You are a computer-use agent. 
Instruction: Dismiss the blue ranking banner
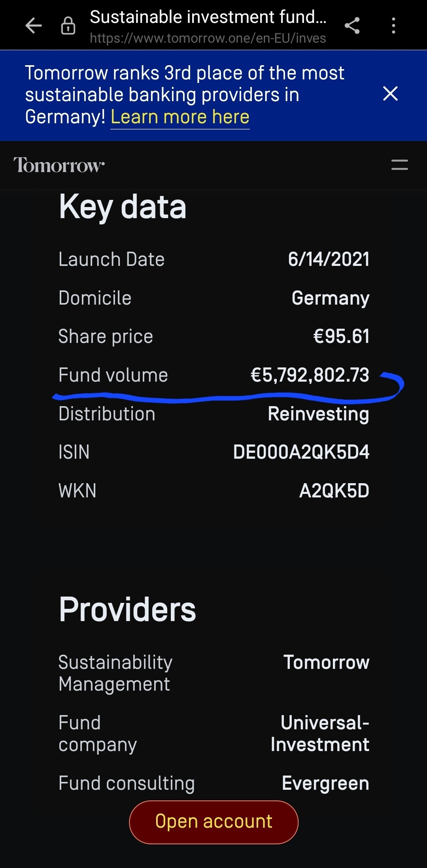[390, 94]
